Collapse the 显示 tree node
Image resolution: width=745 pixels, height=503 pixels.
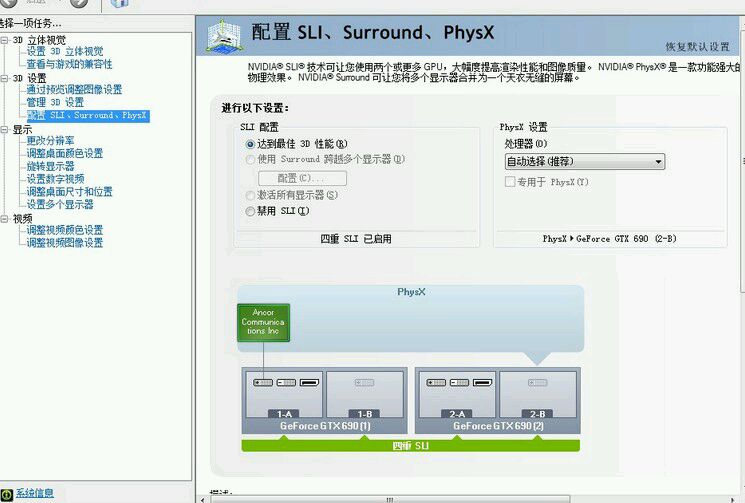coord(4,129)
